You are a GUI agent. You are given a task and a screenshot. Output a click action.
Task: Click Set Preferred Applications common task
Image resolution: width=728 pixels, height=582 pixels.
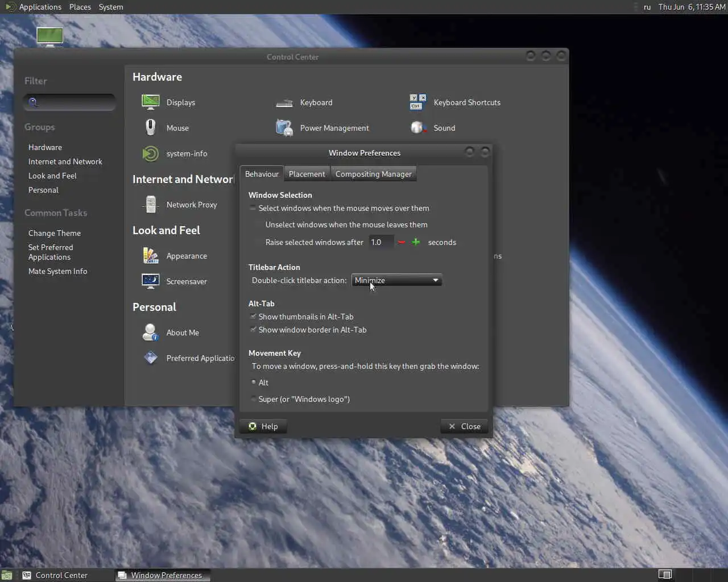tap(51, 252)
